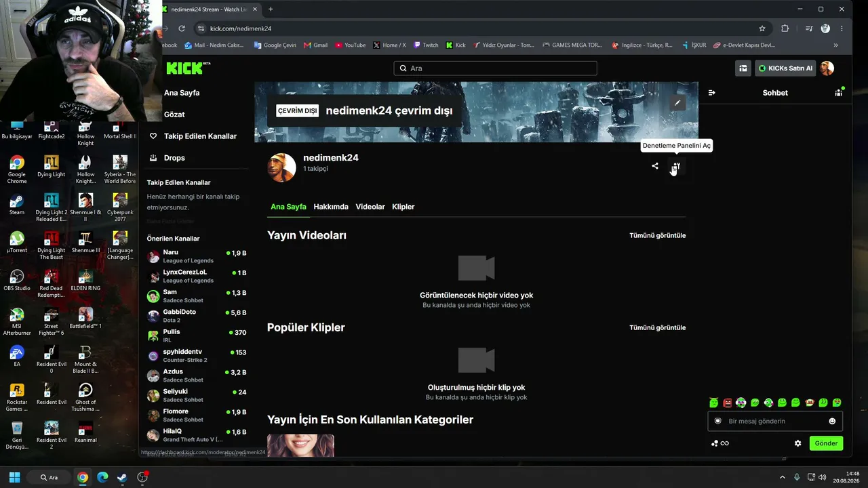Switch to the Klipler tab
Viewport: 868px width, 488px height.
click(403, 207)
